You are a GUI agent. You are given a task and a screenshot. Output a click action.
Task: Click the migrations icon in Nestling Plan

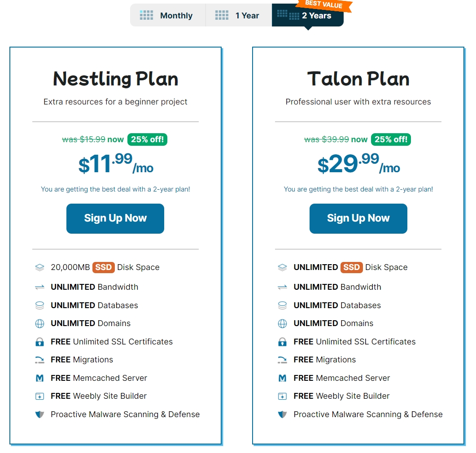(x=39, y=360)
